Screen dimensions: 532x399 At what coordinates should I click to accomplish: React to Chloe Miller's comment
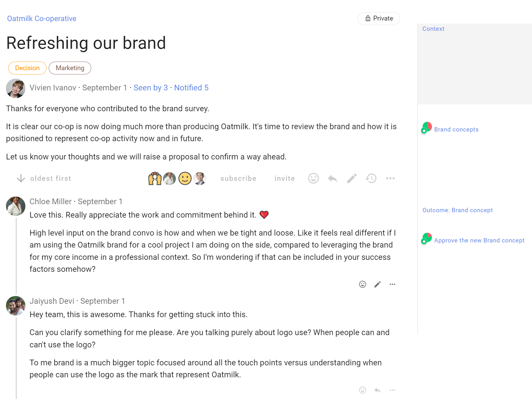(x=362, y=284)
